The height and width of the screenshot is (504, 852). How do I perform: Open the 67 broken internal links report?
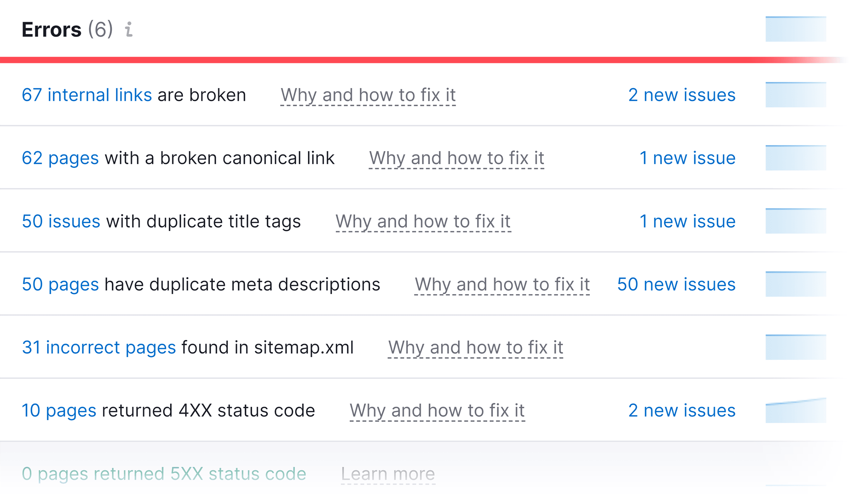point(87,94)
